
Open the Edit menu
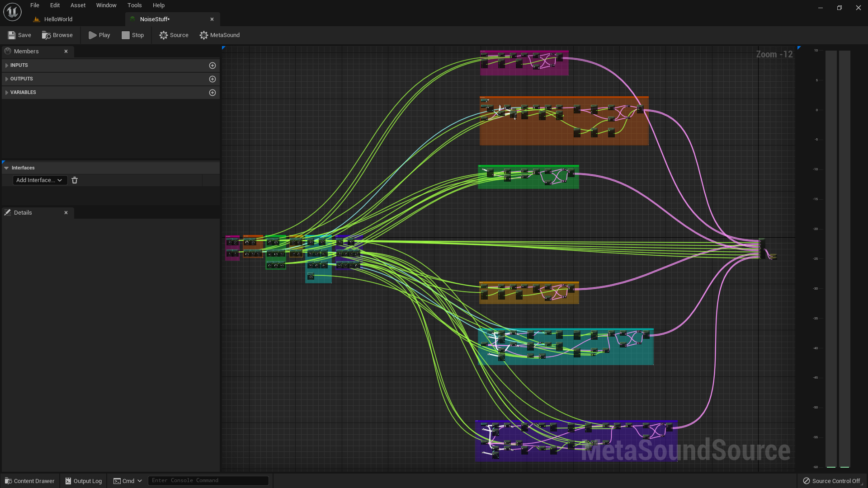coord(55,5)
